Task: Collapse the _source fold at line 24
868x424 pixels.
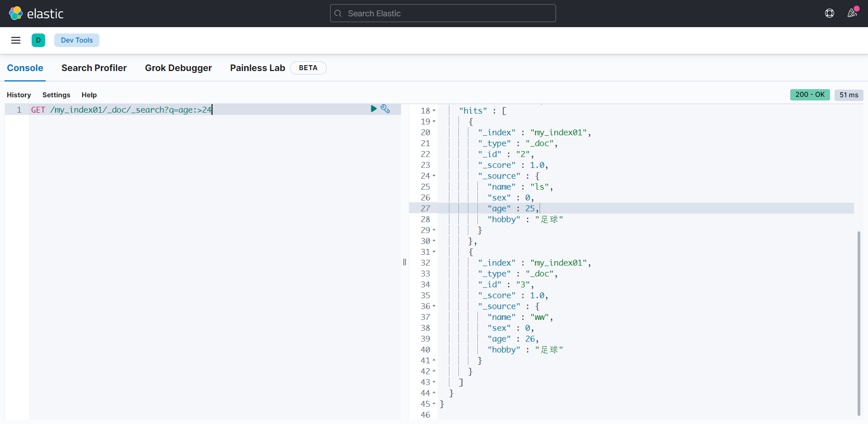Action: pyautogui.click(x=434, y=176)
